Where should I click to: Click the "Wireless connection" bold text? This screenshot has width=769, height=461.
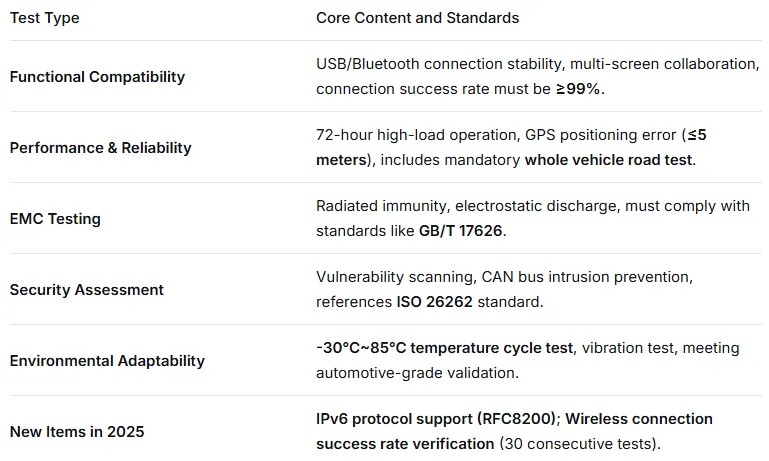641,419
